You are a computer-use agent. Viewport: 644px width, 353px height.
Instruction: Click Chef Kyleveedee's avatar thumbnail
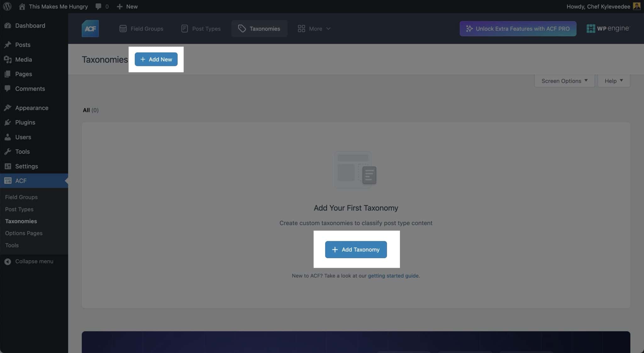636,6
